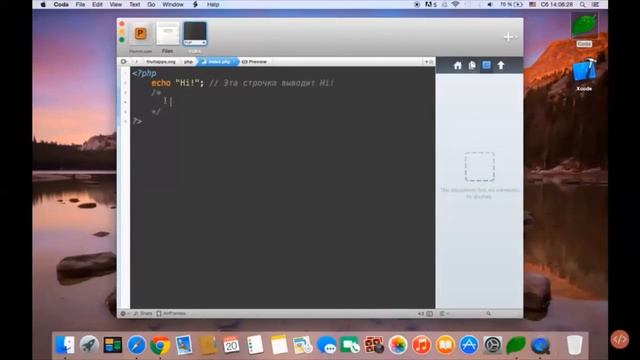Open the sidebar list options dropdown

pos(443,313)
